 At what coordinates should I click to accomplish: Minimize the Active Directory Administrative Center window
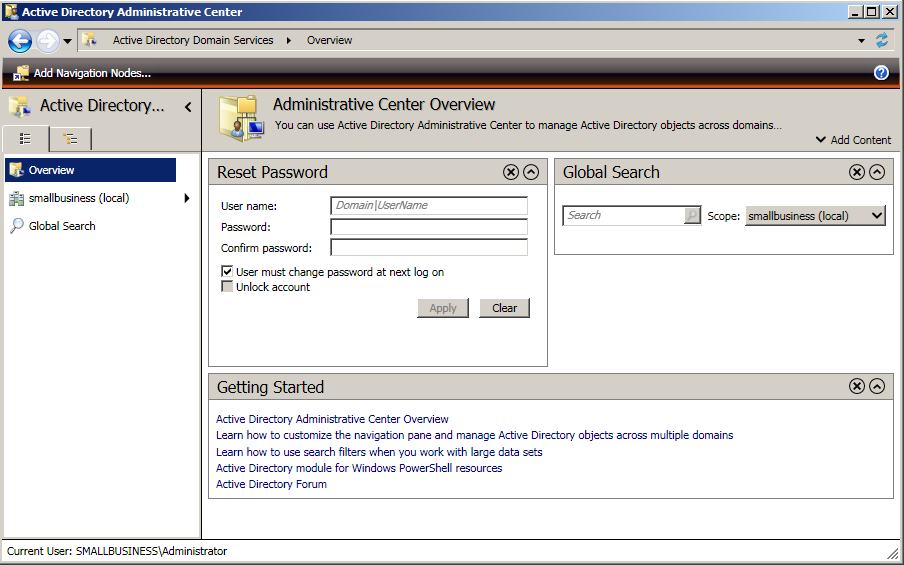pos(856,12)
